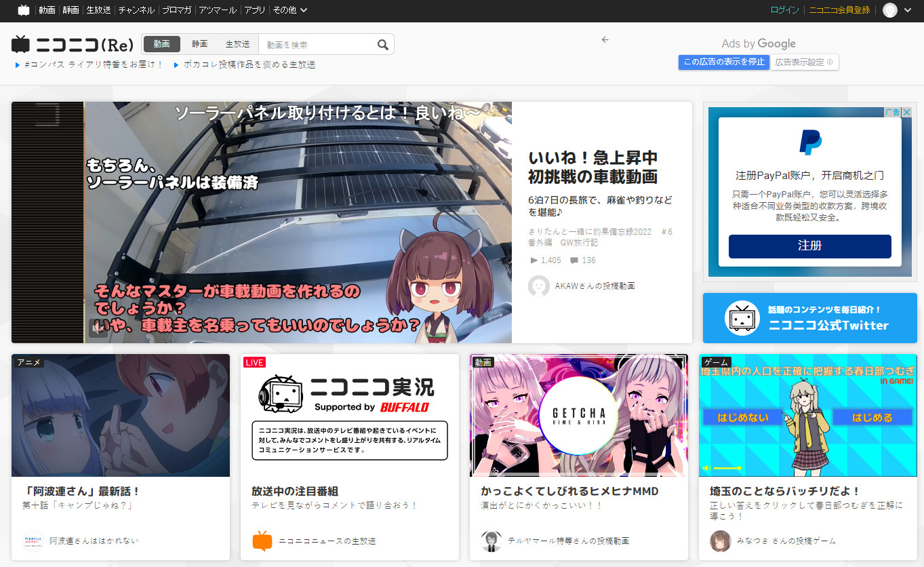Viewport: 924px width, 567px height.
Task: Click the orange ニコニコニュース channel icon
Action: (262, 541)
